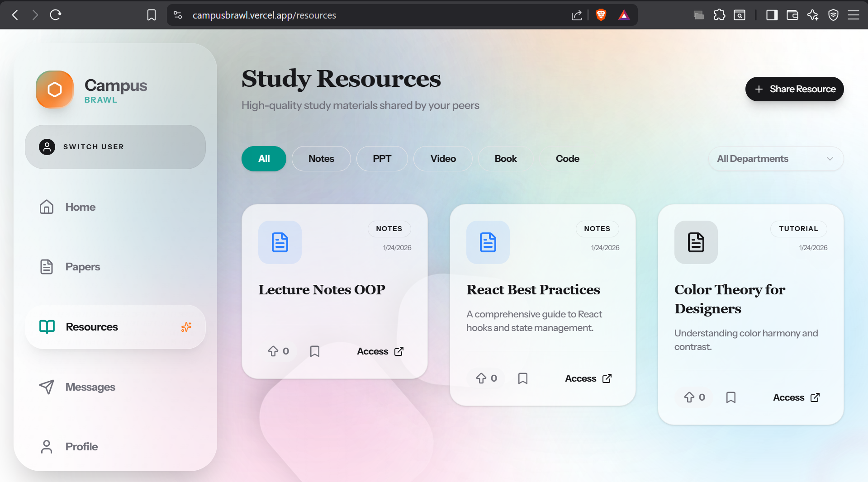868x482 pixels.
Task: Click the blue document icon on the Lecture Notes OOP card
Action: point(280,242)
